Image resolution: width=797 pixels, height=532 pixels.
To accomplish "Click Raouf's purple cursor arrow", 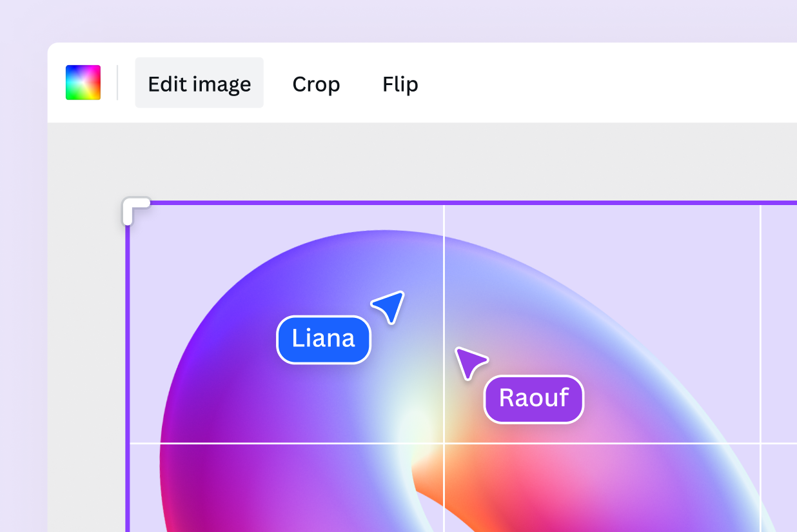I will coord(469,362).
